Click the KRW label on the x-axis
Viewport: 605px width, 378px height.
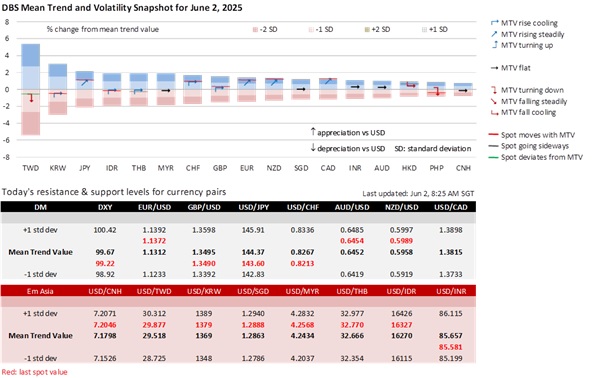tap(57, 168)
